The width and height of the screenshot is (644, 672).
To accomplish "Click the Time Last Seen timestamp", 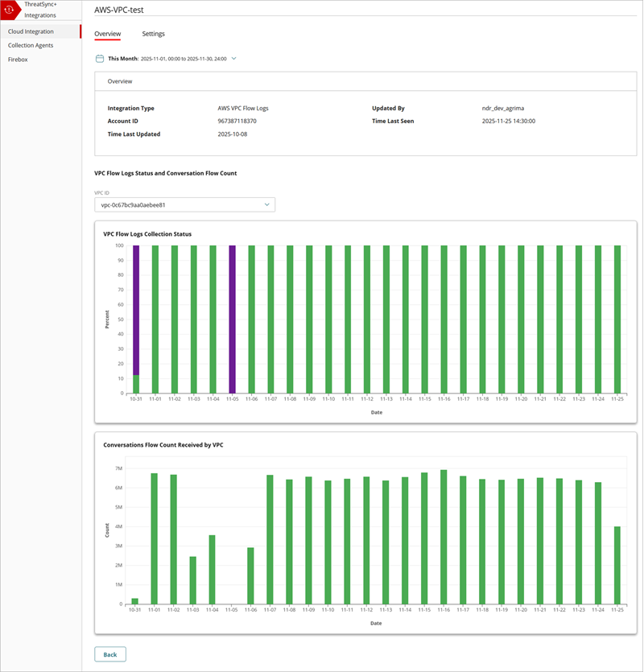I will tap(509, 121).
